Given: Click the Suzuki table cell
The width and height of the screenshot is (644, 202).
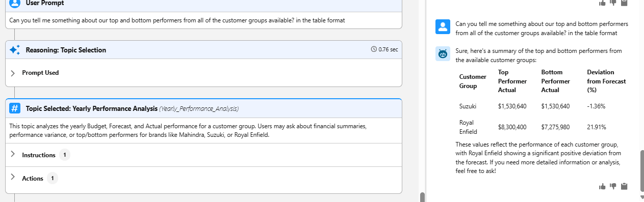Looking at the screenshot, I should pos(468,106).
